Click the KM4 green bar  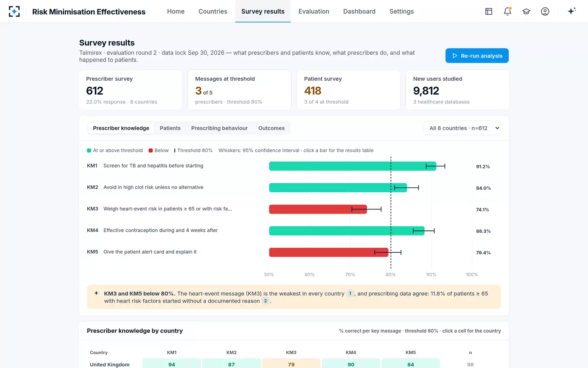coord(347,231)
